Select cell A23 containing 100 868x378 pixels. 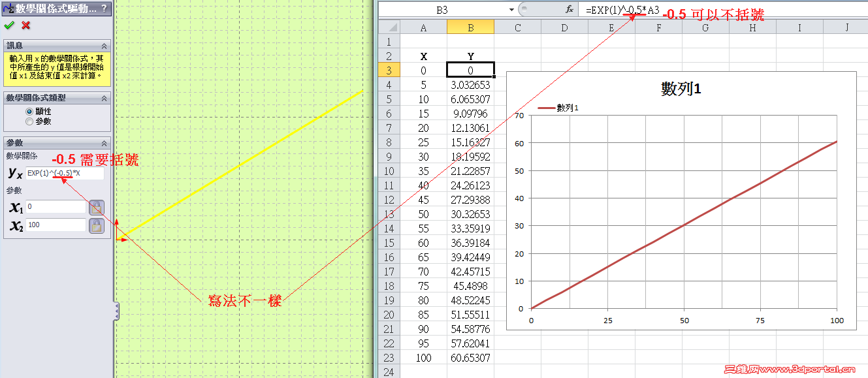[x=423, y=358]
